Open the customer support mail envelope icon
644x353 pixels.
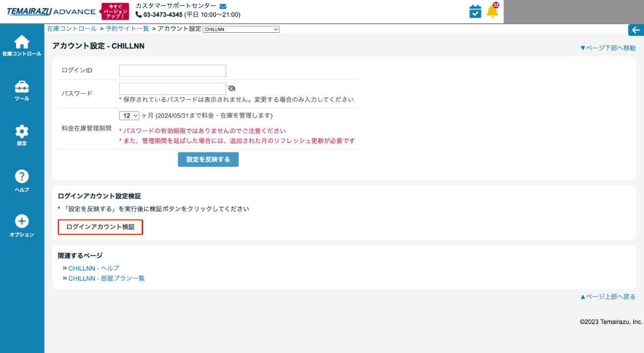[222, 6]
